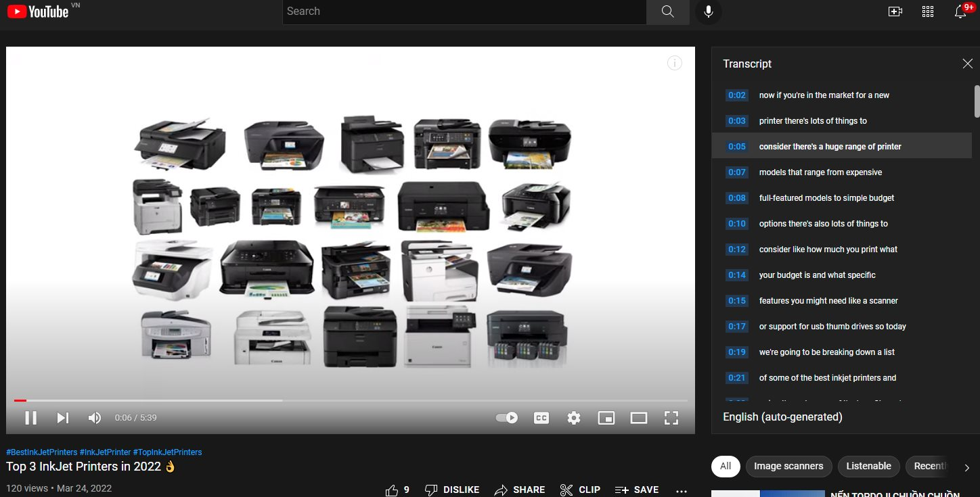980x497 pixels.
Task: Open the YouTube apps grid icon
Action: pos(928,11)
